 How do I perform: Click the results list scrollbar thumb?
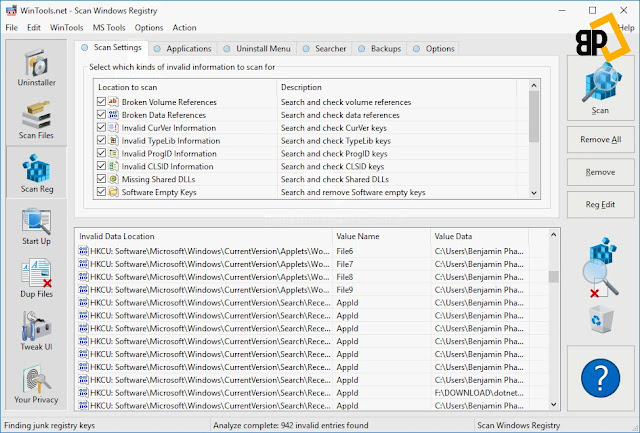(x=553, y=277)
